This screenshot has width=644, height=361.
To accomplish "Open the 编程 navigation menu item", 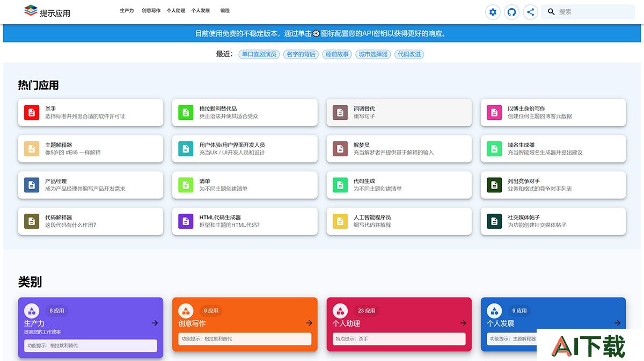I will (x=225, y=11).
